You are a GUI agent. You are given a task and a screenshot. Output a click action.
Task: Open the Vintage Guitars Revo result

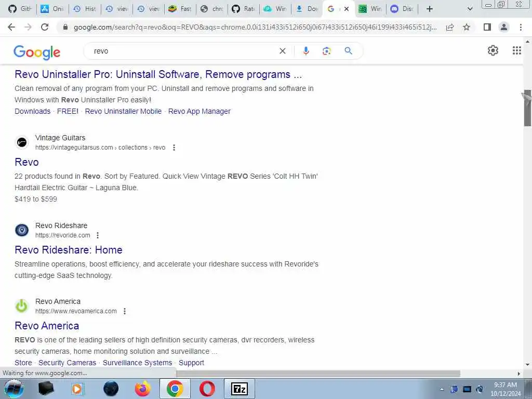click(x=26, y=162)
